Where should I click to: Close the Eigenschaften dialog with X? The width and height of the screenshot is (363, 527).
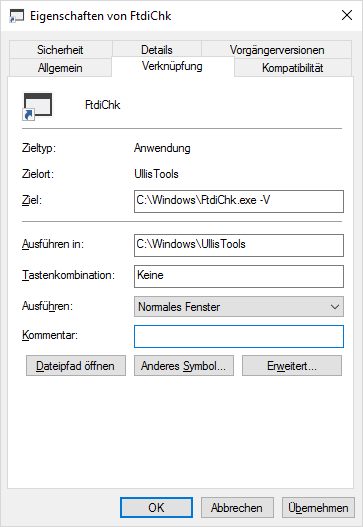pyautogui.click(x=347, y=15)
